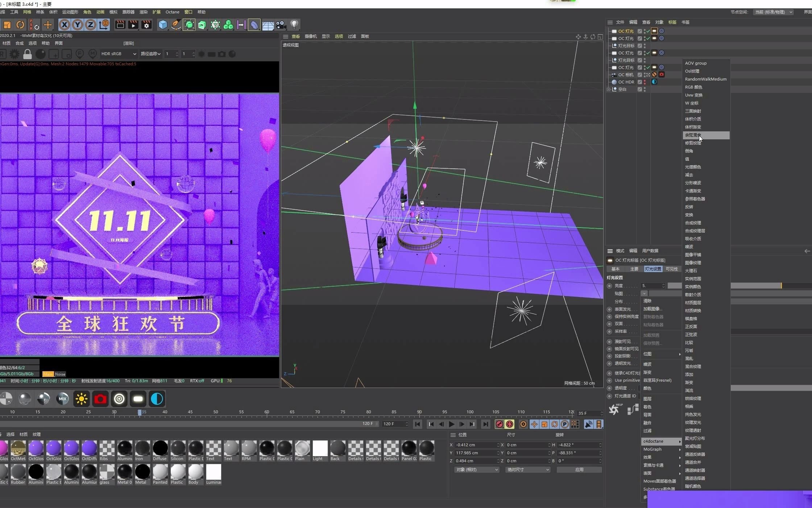812x508 pixels.
Task: Click the Octane sun daylight icon
Action: 82,399
